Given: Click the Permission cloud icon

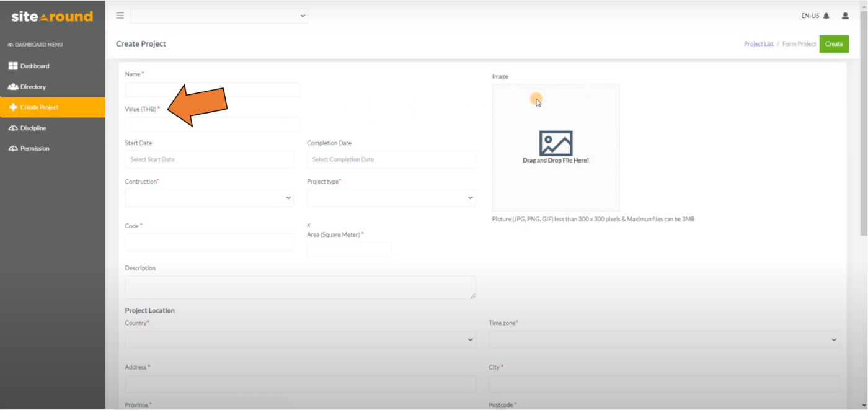Looking at the screenshot, I should [12, 148].
